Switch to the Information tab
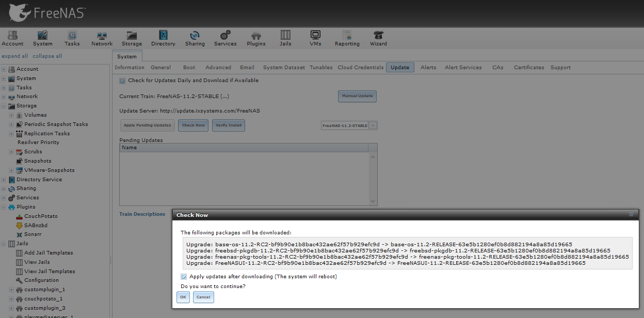The height and width of the screenshot is (318, 644). [130, 68]
